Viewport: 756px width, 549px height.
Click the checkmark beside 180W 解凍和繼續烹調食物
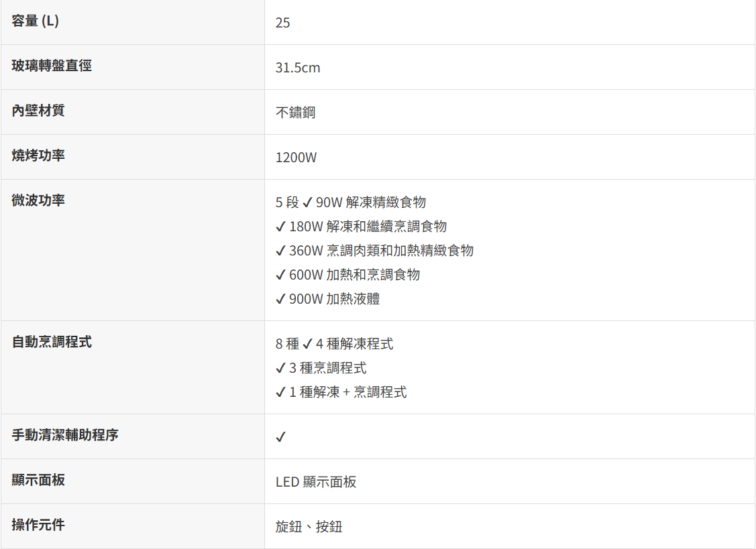(281, 227)
